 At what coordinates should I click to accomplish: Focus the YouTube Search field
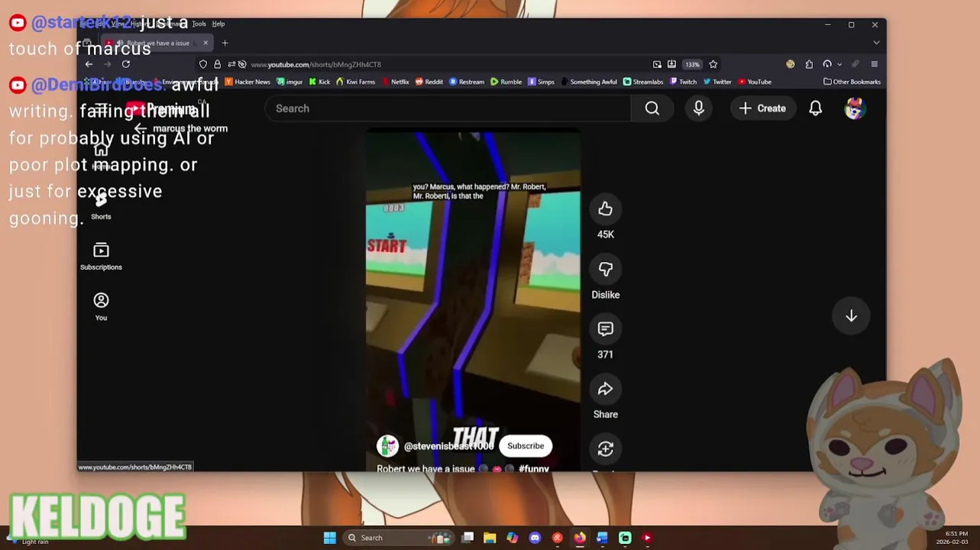coord(448,108)
